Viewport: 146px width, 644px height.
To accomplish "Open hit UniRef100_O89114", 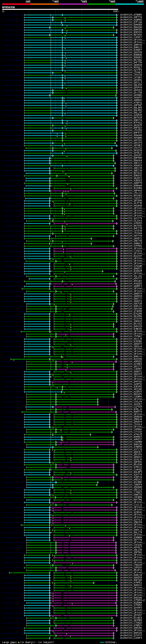I will click(131, 347).
